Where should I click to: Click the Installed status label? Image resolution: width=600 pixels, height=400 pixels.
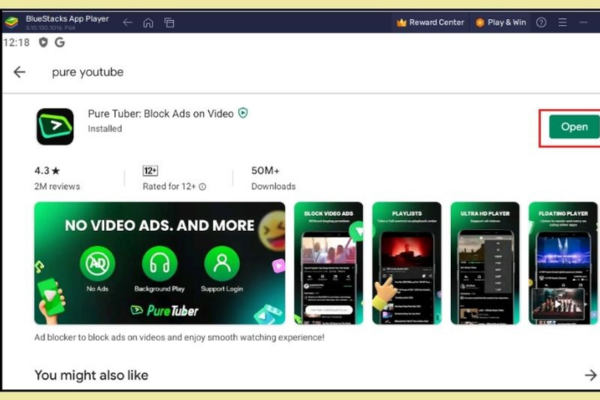pyautogui.click(x=105, y=129)
